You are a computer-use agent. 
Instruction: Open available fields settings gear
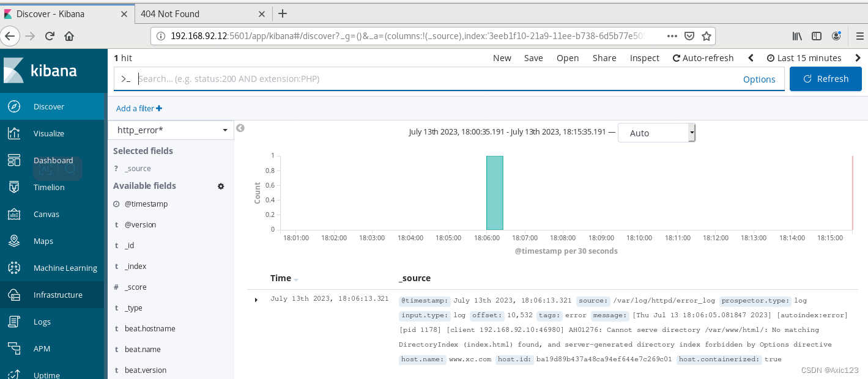click(x=221, y=186)
